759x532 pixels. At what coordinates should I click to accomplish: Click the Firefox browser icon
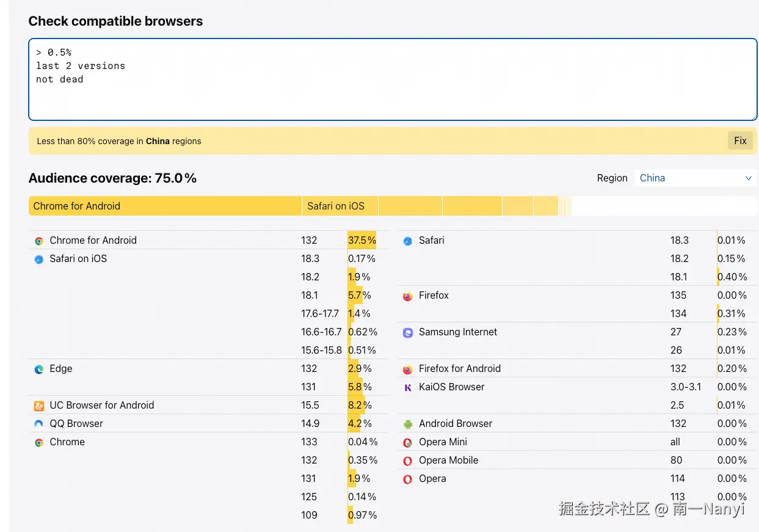tap(408, 296)
